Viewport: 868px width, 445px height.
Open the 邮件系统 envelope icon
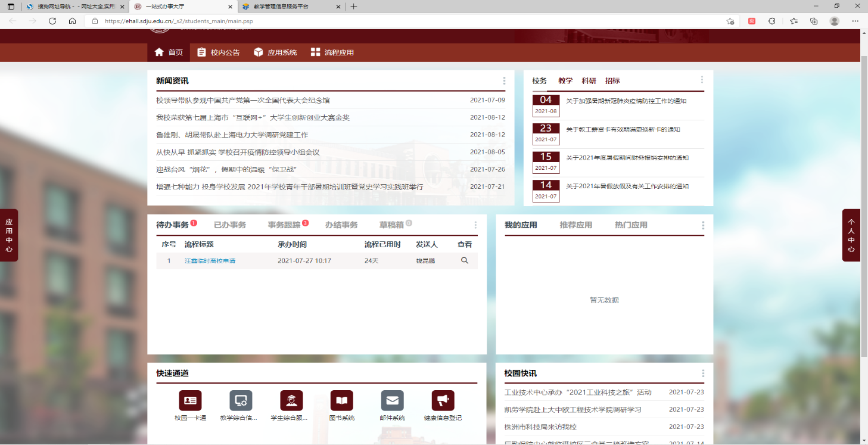pyautogui.click(x=392, y=400)
